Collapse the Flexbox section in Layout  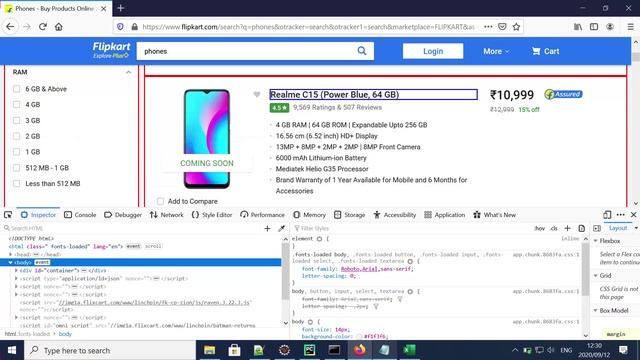tap(596, 241)
